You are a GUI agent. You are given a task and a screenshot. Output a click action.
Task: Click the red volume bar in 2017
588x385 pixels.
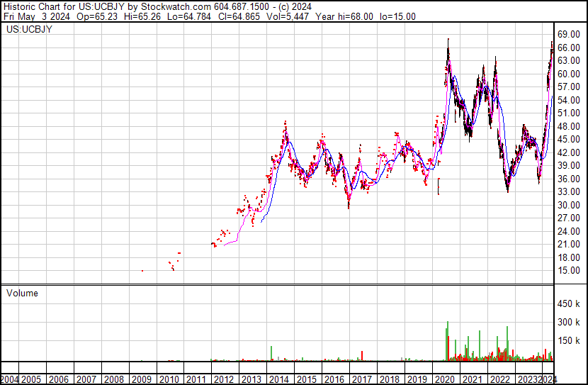click(362, 356)
